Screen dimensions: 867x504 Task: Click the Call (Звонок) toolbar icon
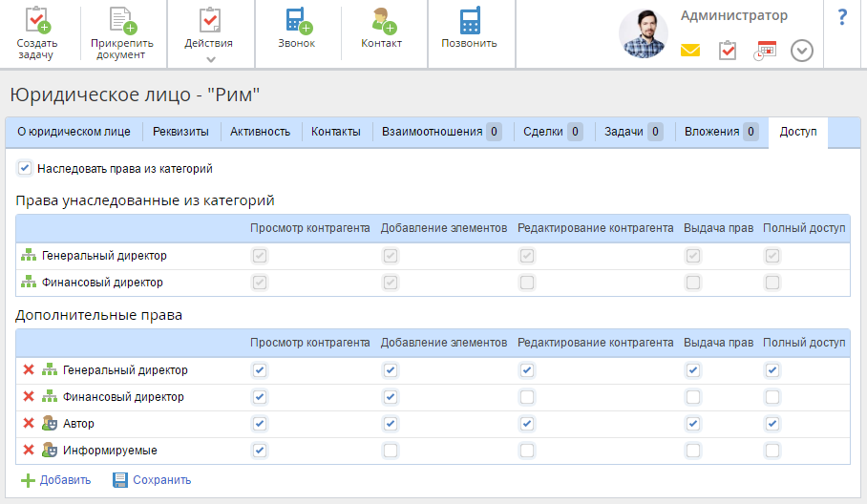point(296,21)
